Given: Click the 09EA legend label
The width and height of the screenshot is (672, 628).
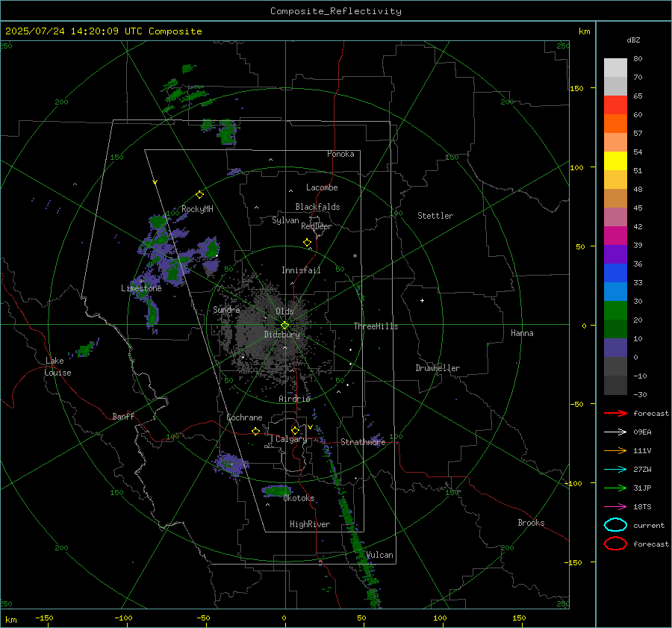Looking at the screenshot, I should (x=642, y=432).
